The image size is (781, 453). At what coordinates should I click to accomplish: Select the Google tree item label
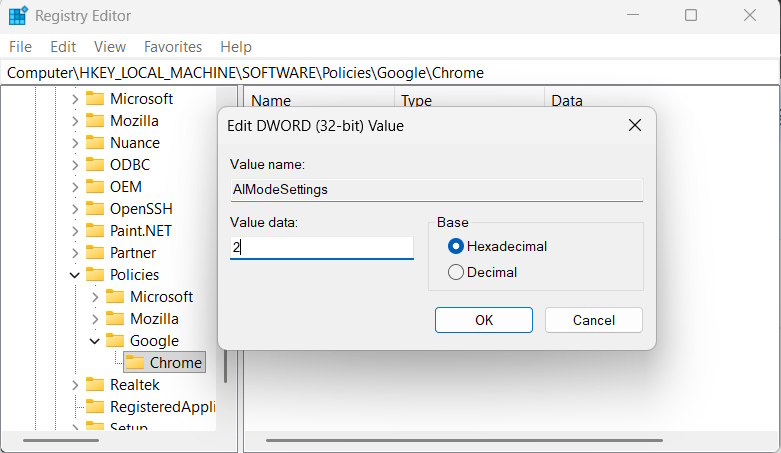point(154,340)
